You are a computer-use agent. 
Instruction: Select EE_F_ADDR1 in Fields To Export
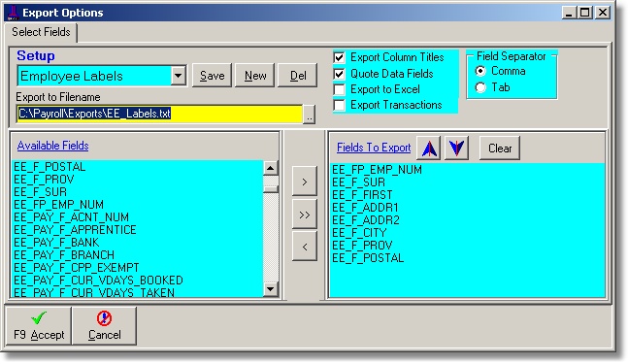(x=467, y=208)
